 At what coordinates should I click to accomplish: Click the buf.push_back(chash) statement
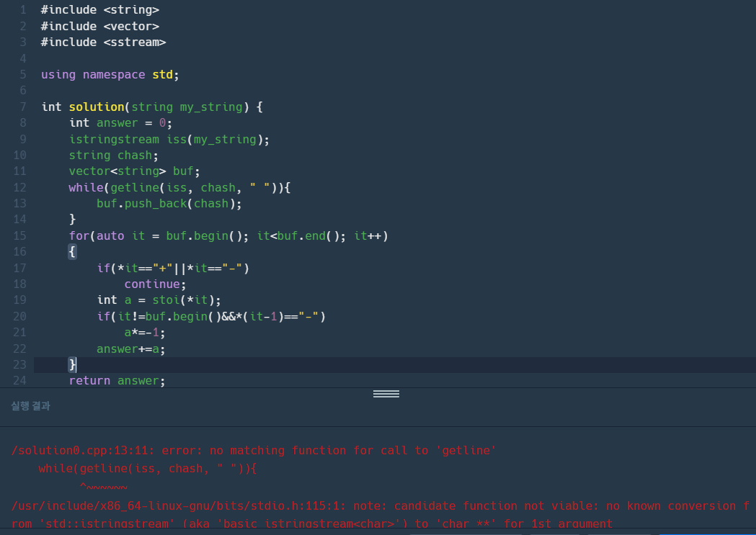[169, 203]
